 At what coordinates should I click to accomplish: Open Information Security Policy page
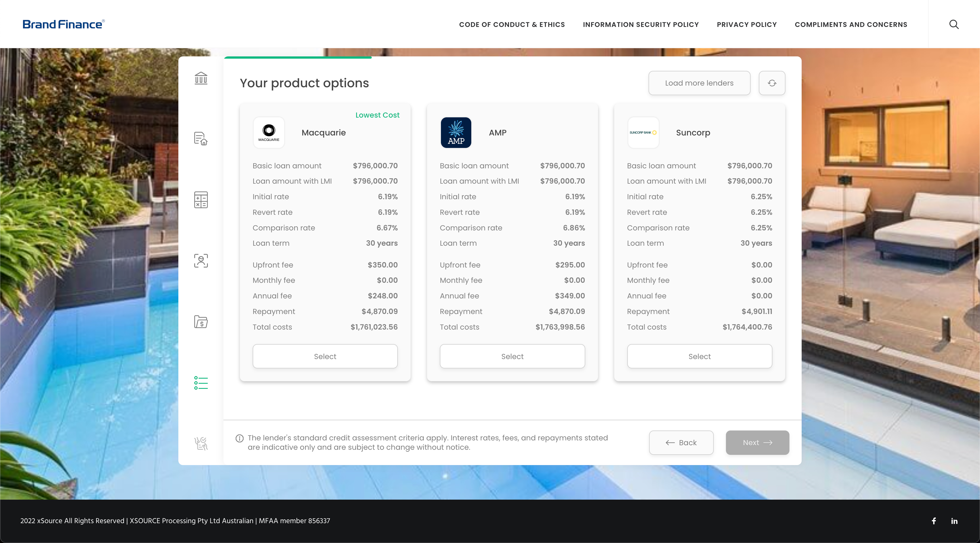[641, 25]
